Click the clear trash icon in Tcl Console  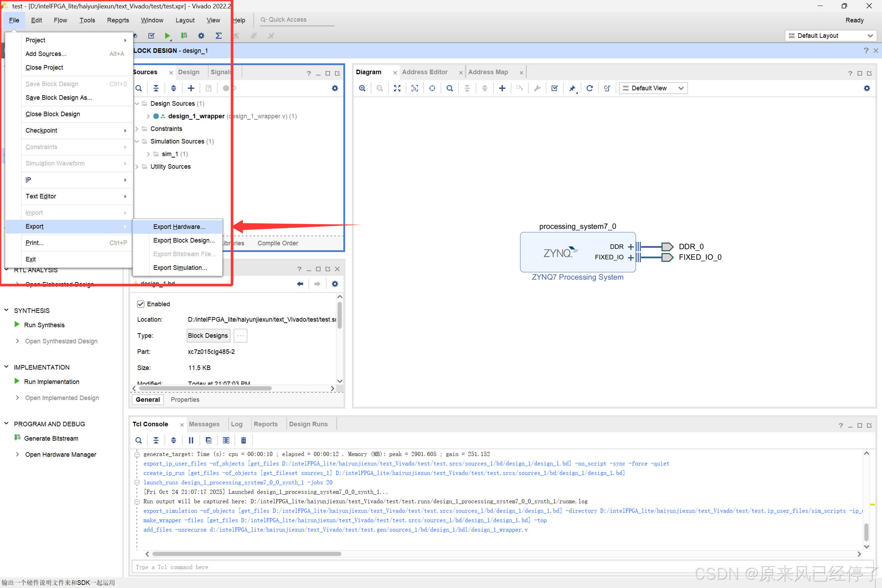click(x=243, y=440)
